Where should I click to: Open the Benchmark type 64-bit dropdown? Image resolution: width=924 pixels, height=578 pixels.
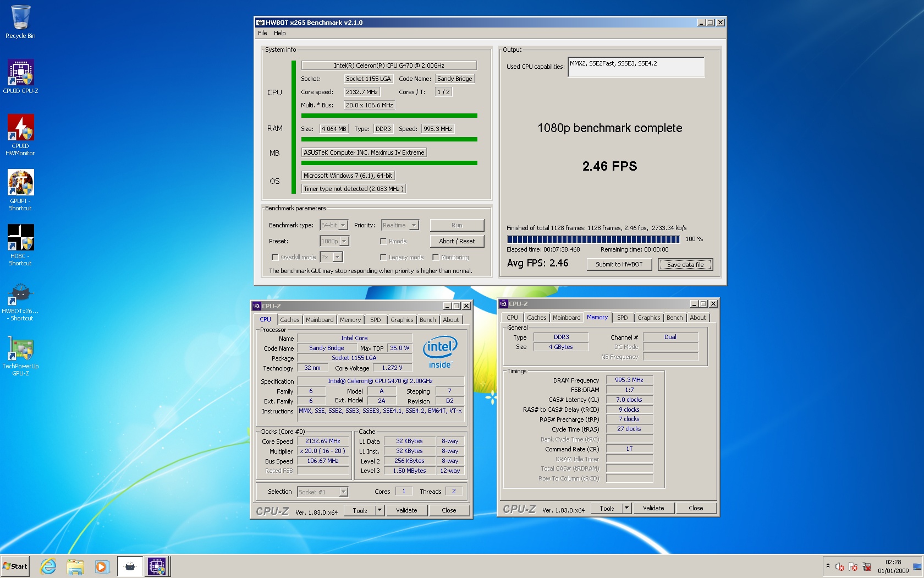[334, 225]
